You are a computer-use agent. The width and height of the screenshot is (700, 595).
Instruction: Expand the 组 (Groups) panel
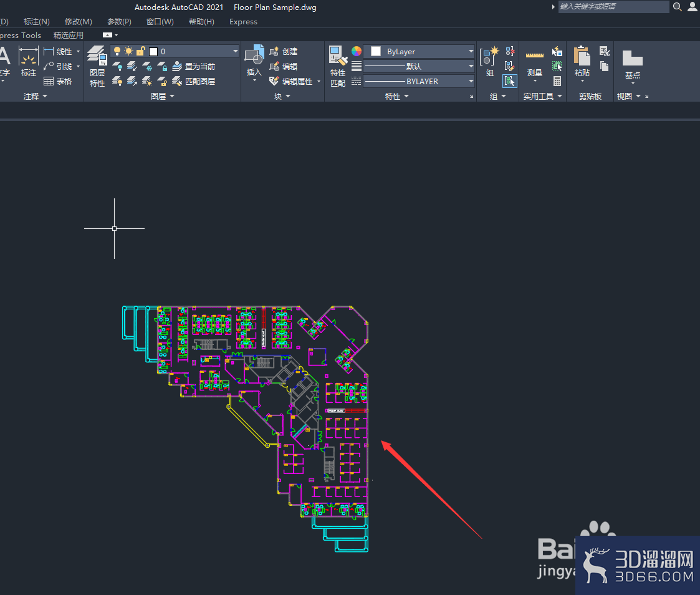tap(498, 97)
